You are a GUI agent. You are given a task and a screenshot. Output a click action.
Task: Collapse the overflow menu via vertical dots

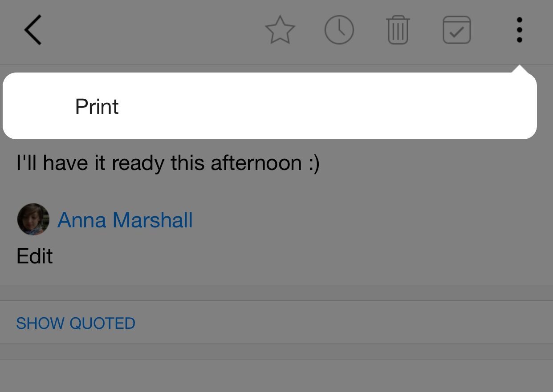pos(519,30)
